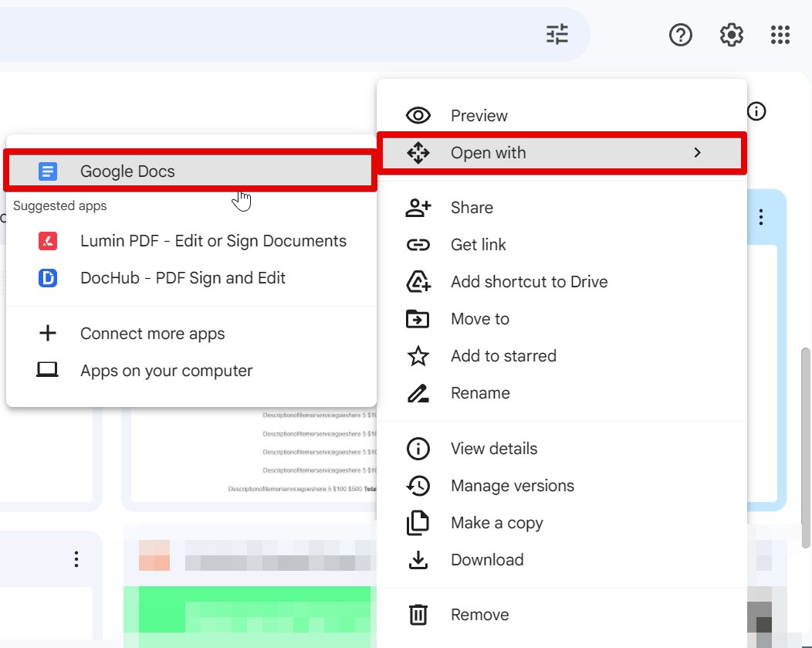Open search filter options icon

[x=557, y=34]
